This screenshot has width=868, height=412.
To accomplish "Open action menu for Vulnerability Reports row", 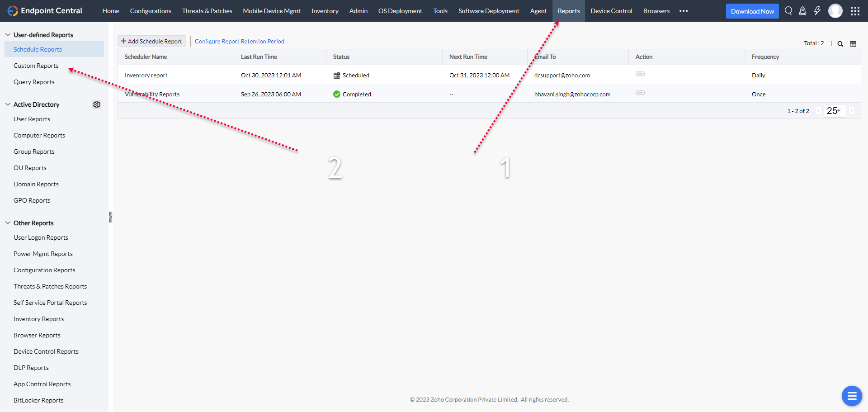I will pos(640,93).
